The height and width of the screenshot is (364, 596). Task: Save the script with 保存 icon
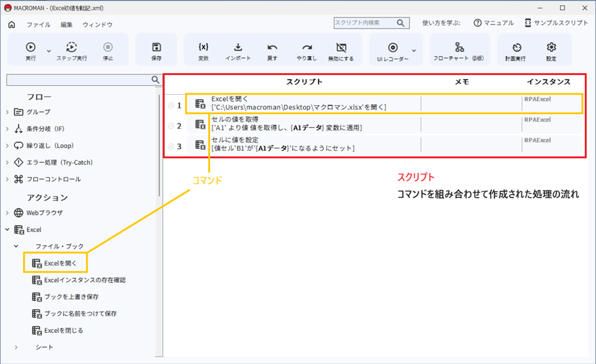[156, 47]
